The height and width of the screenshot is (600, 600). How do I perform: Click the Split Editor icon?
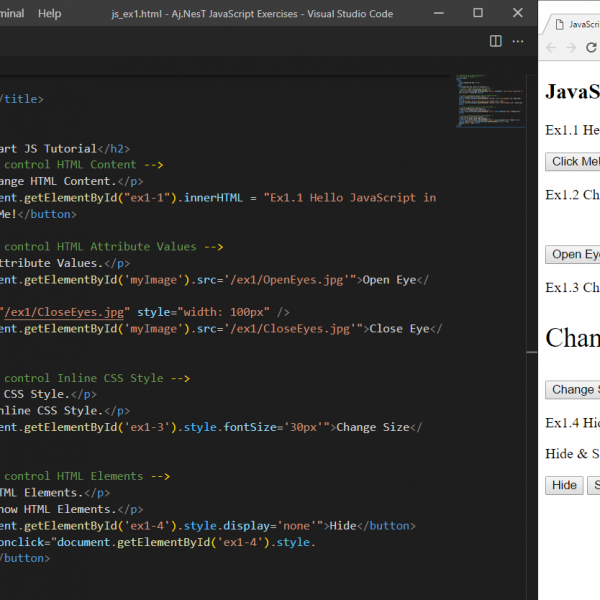[496, 41]
